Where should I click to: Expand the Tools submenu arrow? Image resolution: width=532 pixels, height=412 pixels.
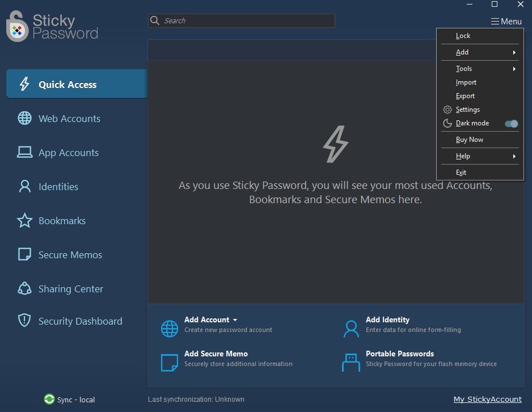click(514, 69)
